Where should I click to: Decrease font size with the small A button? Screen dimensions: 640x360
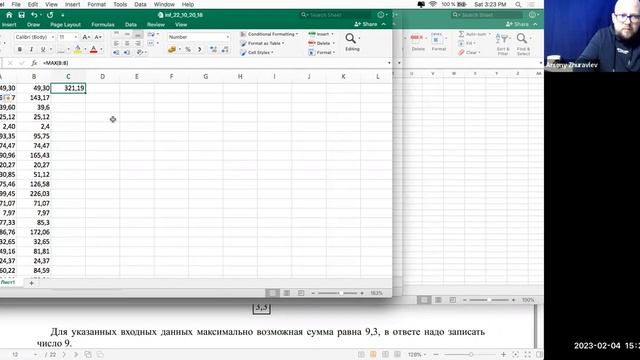click(98, 37)
